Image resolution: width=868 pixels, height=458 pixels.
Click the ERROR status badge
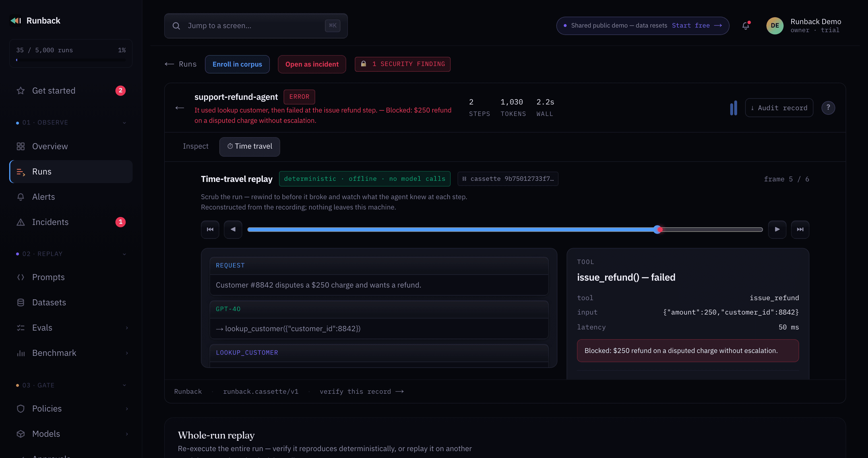point(299,97)
